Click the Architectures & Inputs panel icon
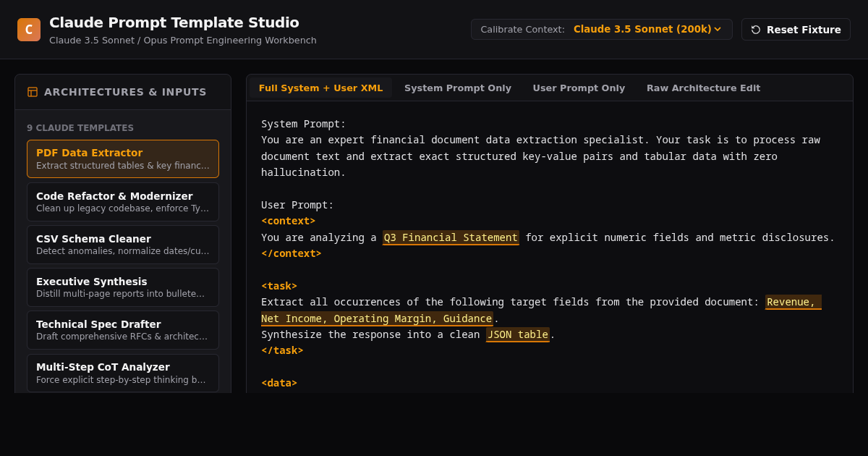 [33, 92]
